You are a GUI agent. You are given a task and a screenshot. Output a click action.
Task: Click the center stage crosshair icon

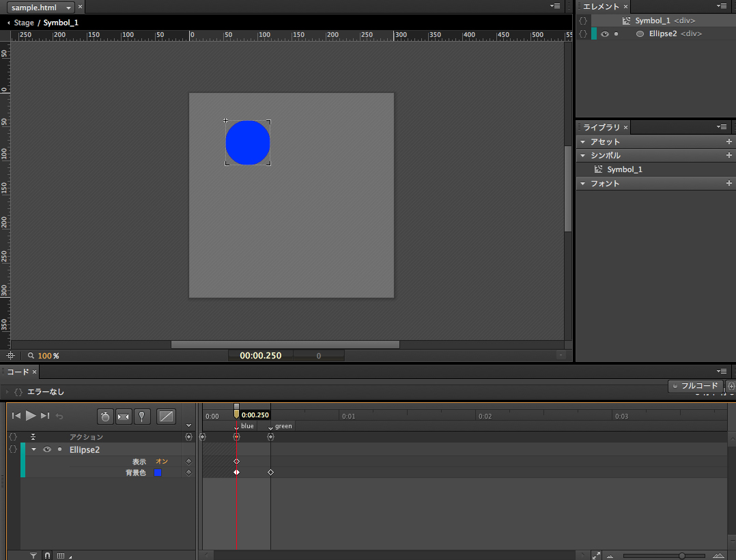(x=10, y=356)
